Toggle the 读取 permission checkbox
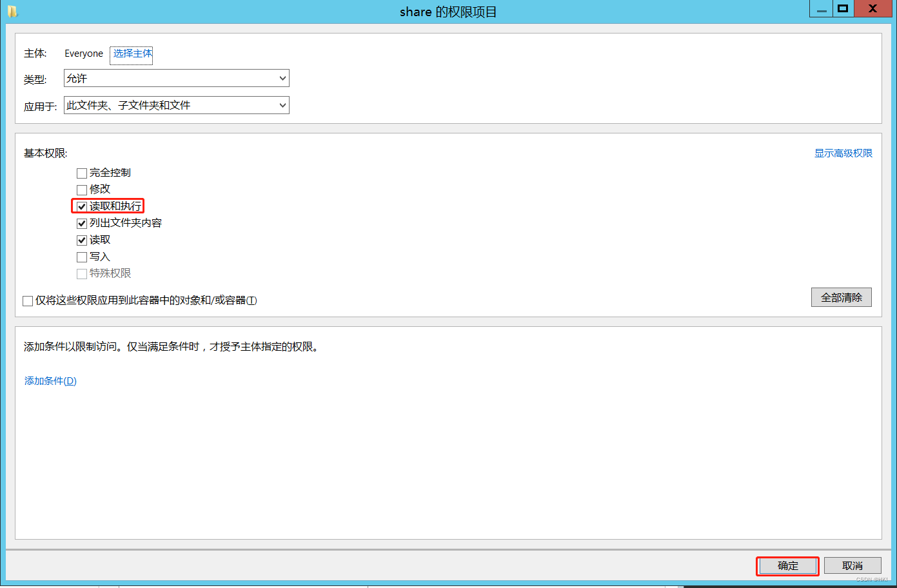Screen dimensions: 897x588 82,240
